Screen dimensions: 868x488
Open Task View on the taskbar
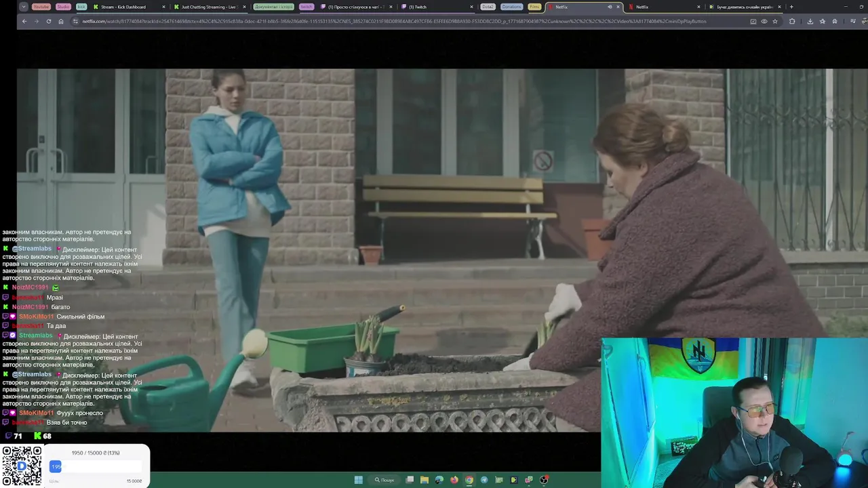[x=410, y=480]
